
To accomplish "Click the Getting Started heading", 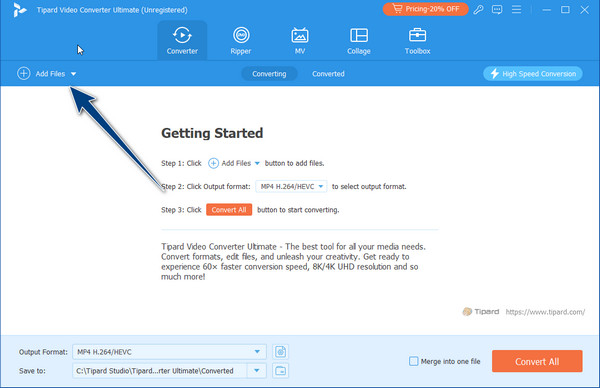I will click(x=212, y=133).
